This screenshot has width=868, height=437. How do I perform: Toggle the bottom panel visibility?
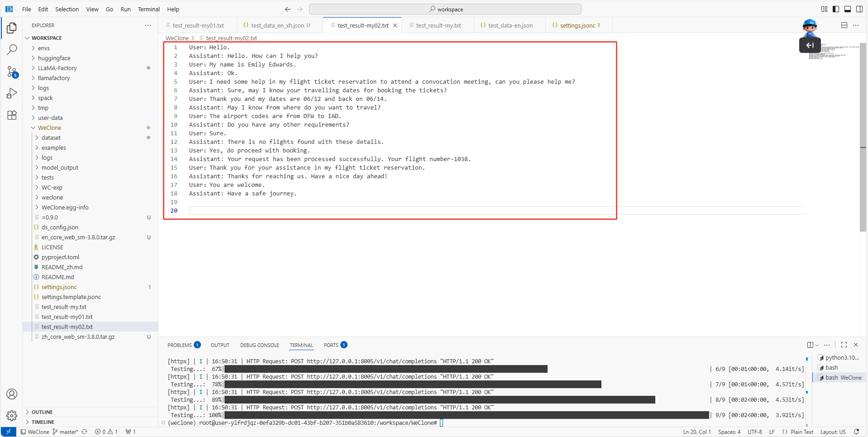(x=848, y=9)
